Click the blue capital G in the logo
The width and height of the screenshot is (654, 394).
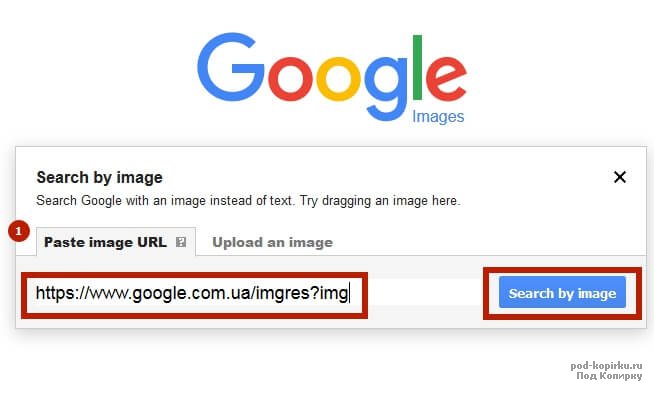click(231, 67)
